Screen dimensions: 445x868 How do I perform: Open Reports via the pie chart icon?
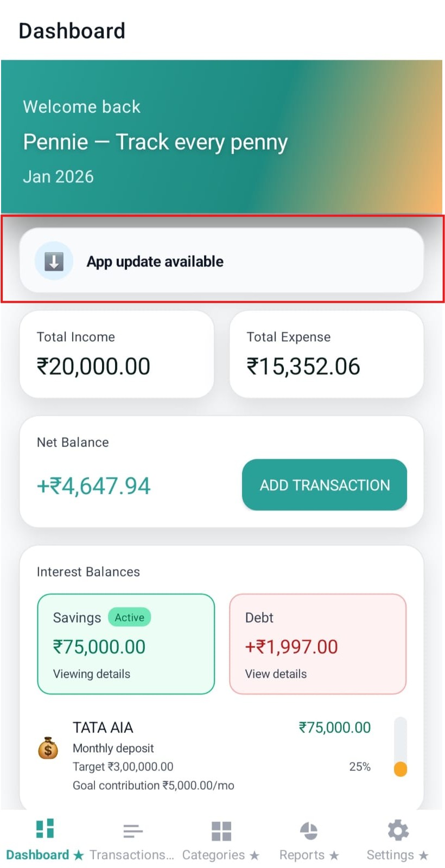pyautogui.click(x=309, y=830)
